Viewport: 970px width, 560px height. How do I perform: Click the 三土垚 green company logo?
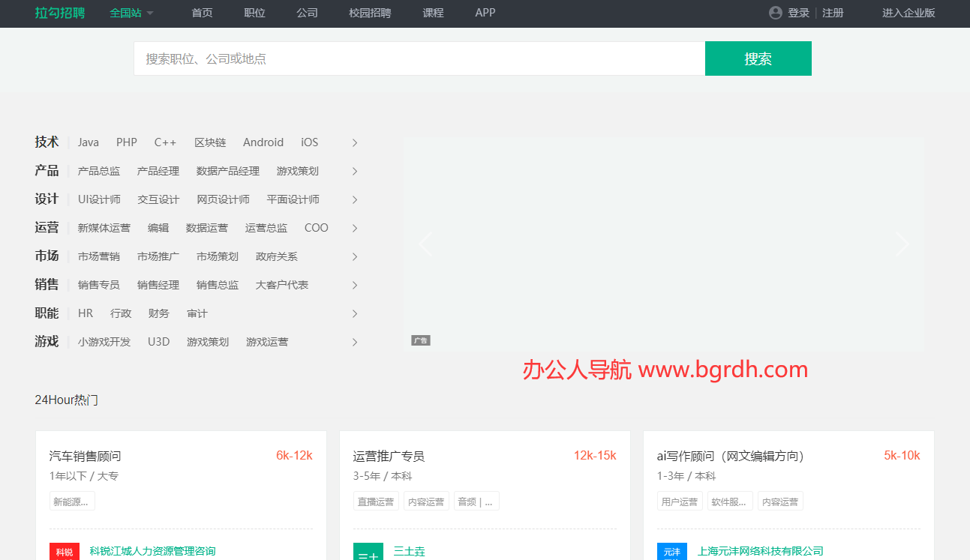coord(368,552)
